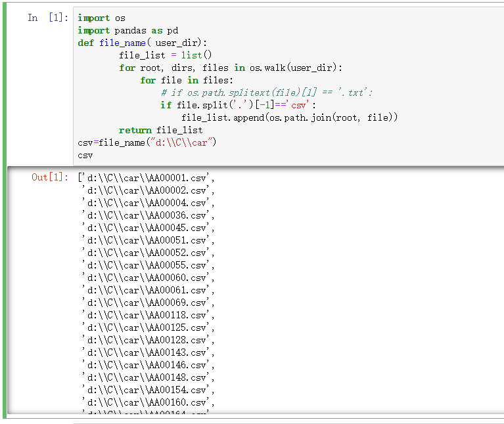Viewport: 504px width, 424px height.
Task: Click the 'import pandas as pd' line
Action: coord(128,30)
